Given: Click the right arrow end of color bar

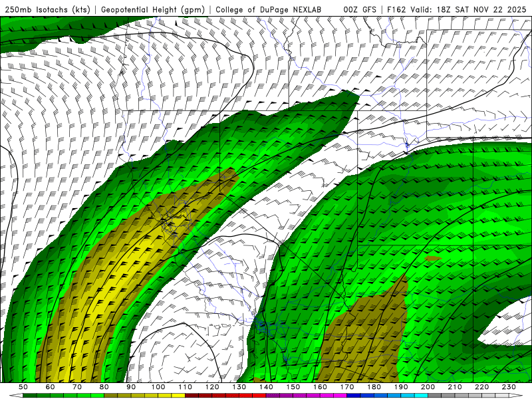Looking at the screenshot, I should [x=516, y=395].
